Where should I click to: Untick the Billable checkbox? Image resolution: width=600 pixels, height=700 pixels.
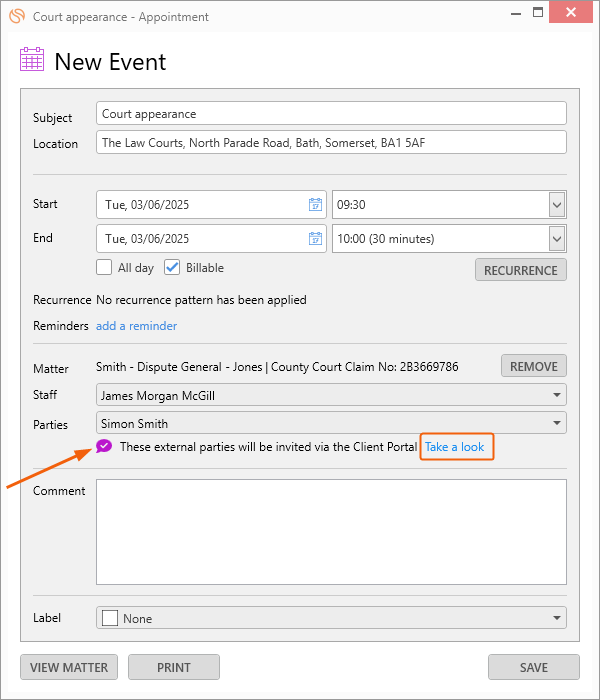[172, 267]
